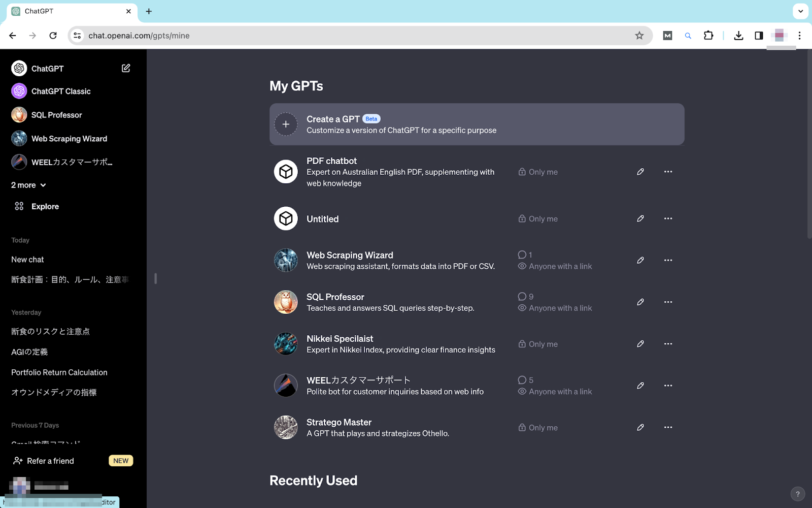The width and height of the screenshot is (812, 508).
Task: Open browser downloads
Action: tap(738, 36)
